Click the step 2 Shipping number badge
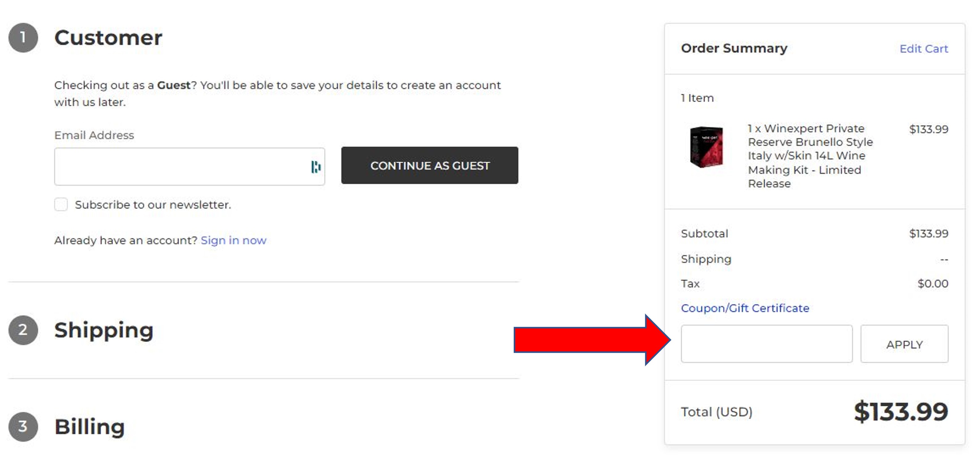 (23, 330)
